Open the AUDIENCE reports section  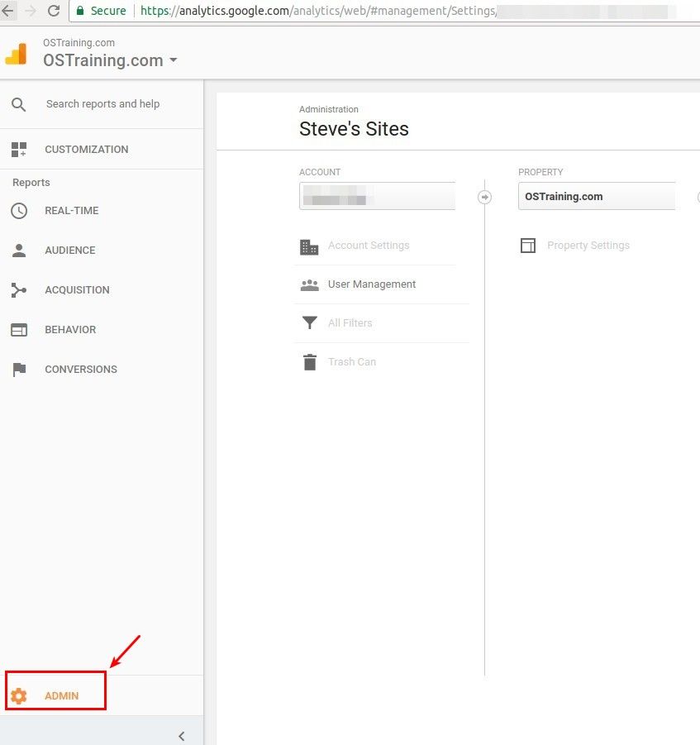[x=69, y=251]
